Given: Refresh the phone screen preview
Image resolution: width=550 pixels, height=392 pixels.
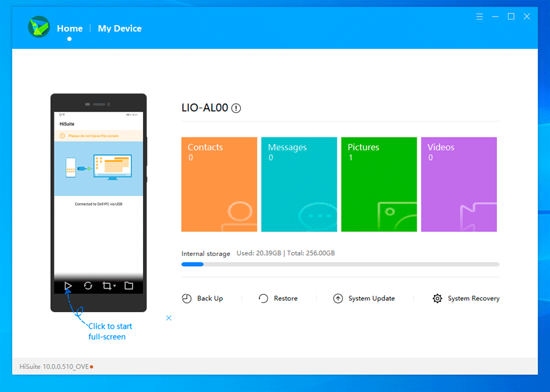Looking at the screenshot, I should (88, 286).
